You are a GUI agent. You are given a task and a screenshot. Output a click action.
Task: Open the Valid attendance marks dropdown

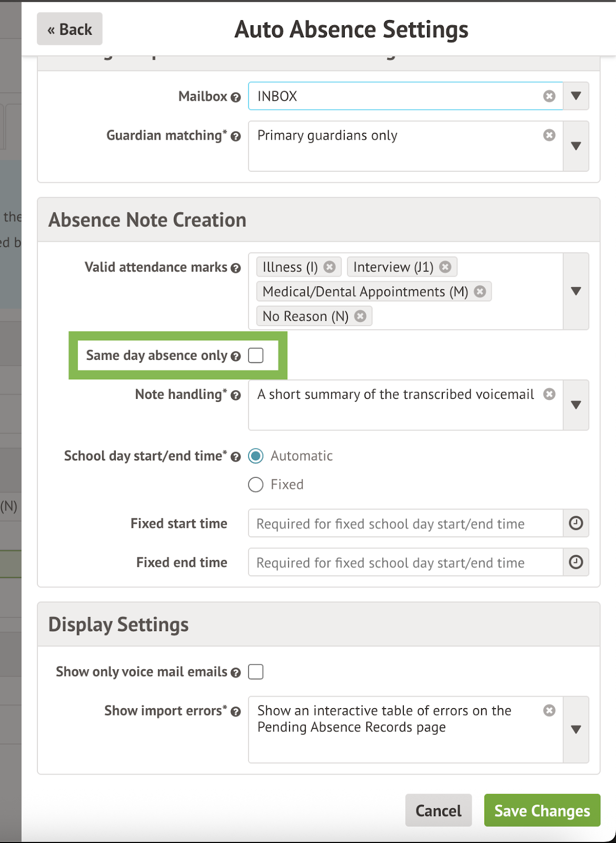click(576, 291)
